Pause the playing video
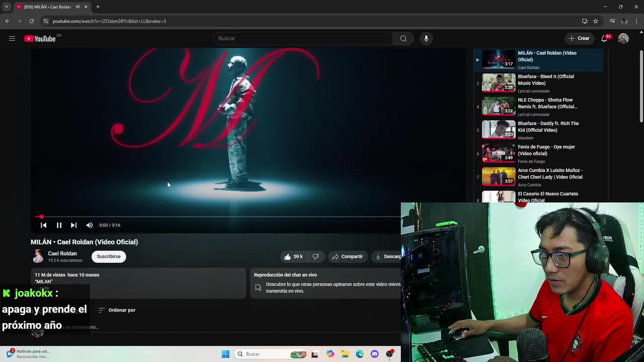This screenshot has height=362, width=644. 59,225
